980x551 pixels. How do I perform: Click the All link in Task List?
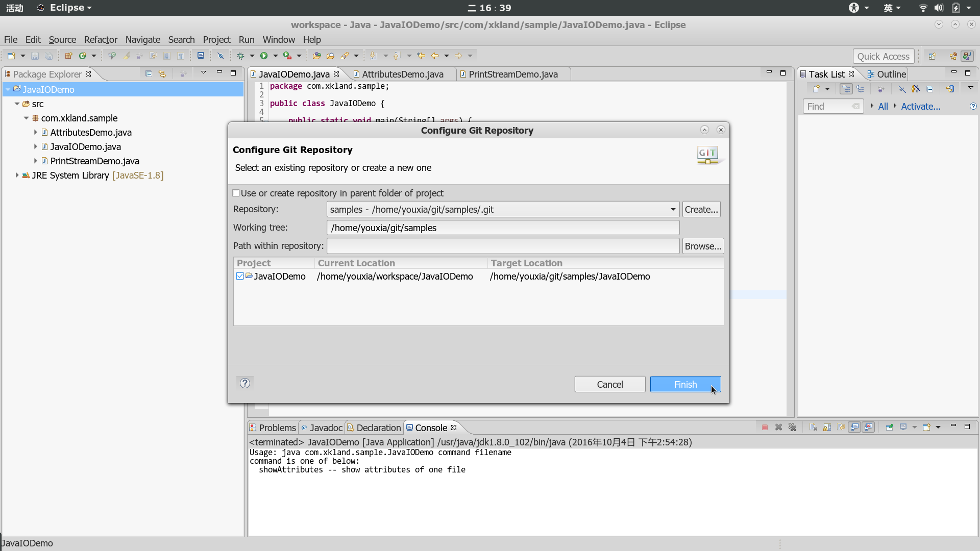[883, 106]
